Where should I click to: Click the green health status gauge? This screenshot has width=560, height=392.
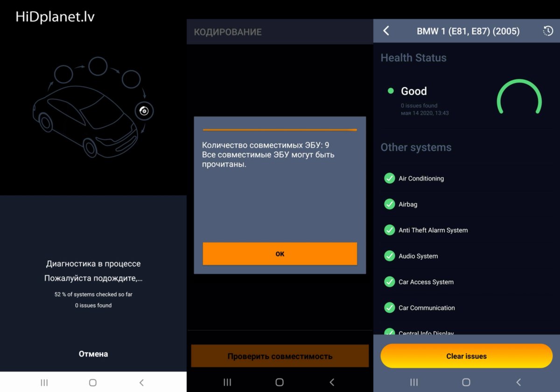[519, 96]
